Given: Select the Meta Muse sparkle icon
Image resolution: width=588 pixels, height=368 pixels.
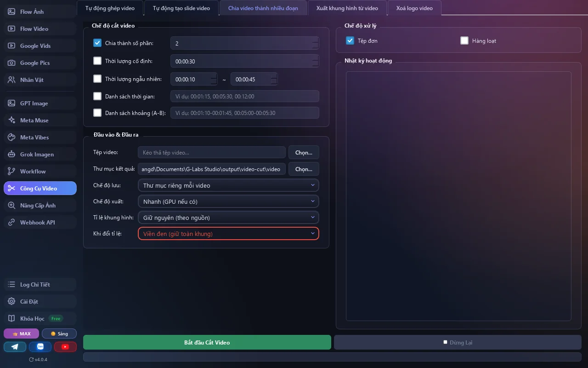Looking at the screenshot, I should pyautogui.click(x=11, y=120).
